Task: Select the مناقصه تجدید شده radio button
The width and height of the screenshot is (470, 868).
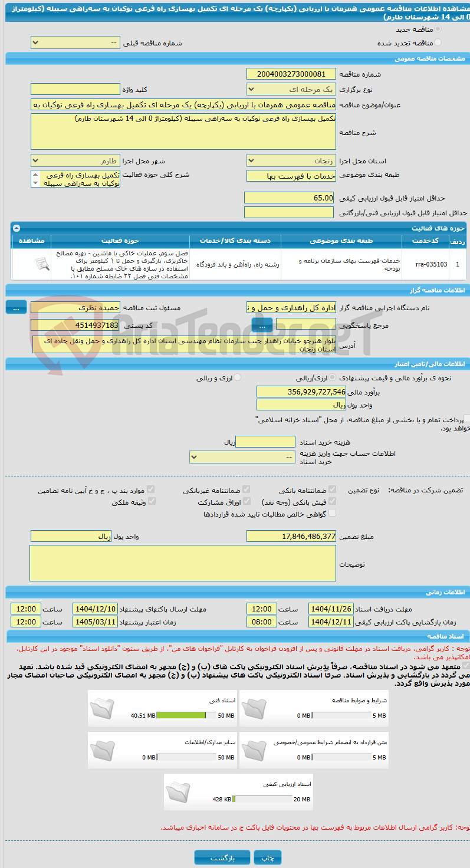Action: (x=438, y=42)
